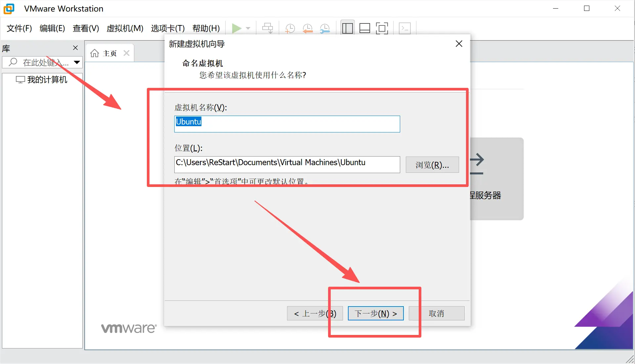Click the VMware Workstation app logo
The width and height of the screenshot is (635, 364).
[9, 9]
